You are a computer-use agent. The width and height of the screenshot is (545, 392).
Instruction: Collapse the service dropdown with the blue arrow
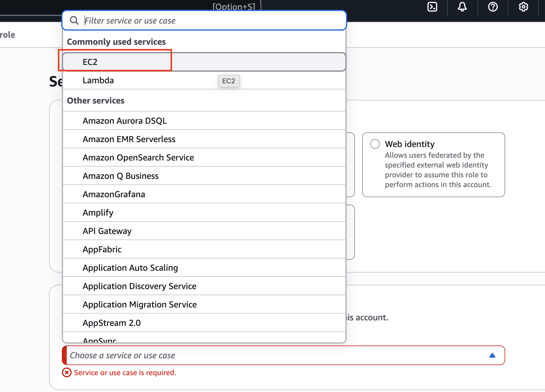492,355
